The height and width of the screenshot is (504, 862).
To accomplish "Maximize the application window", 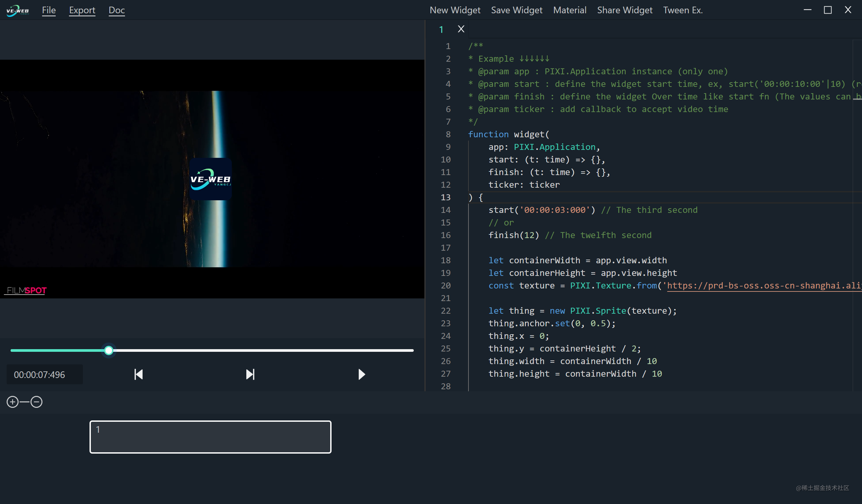I will pos(828,10).
